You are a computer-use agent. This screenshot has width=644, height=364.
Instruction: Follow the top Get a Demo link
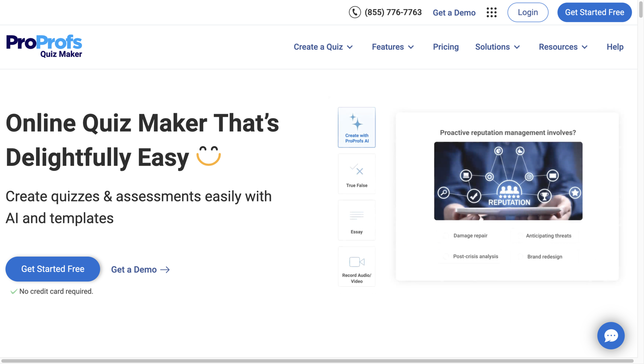point(454,13)
